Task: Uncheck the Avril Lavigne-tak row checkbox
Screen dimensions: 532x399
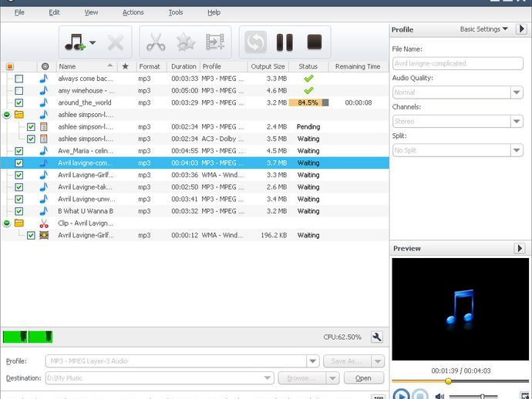Action: (19, 187)
